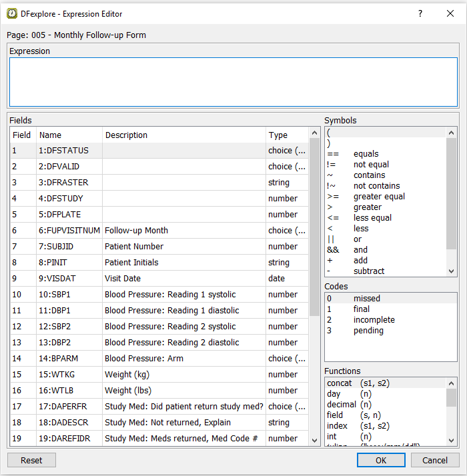Pick the && and operator
This screenshot has height=476, width=467.
point(360,250)
